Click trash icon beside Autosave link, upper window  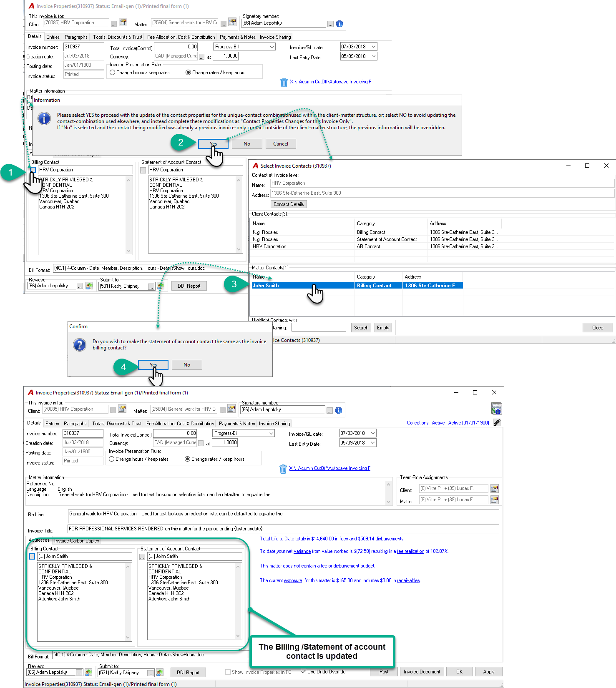pyautogui.click(x=284, y=82)
